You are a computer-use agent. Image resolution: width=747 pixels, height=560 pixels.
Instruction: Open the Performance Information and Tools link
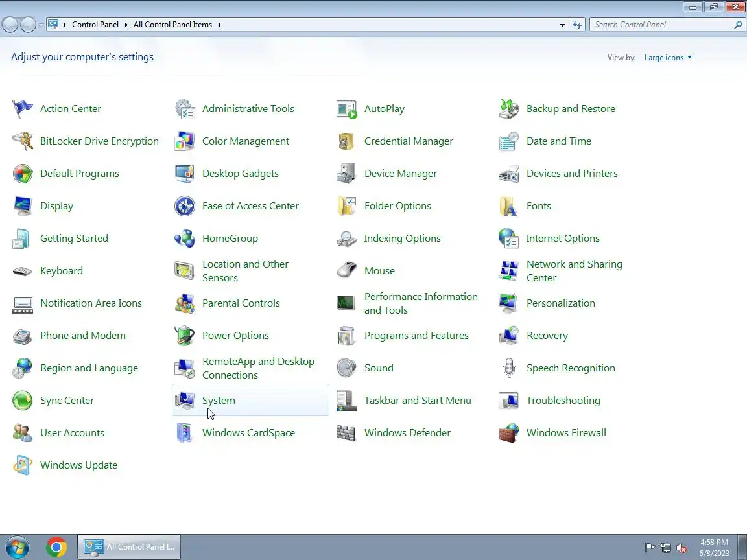421,303
